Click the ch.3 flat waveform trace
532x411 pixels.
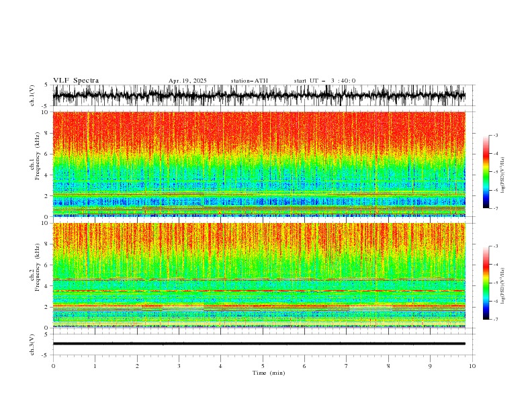tap(259, 344)
